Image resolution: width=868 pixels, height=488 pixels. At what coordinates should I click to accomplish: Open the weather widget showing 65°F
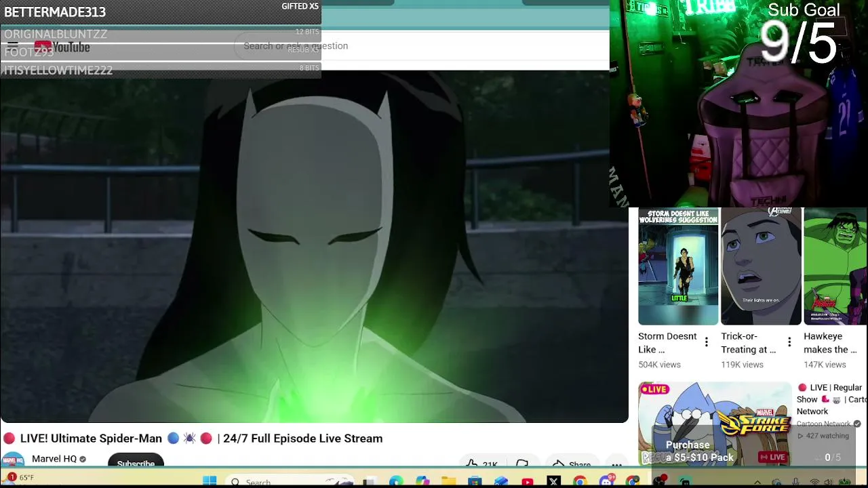tap(19, 478)
